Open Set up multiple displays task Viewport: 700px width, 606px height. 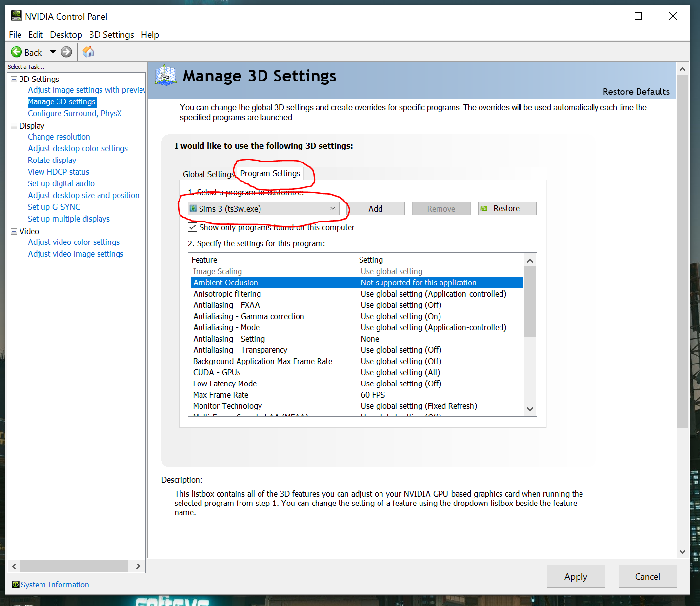69,219
